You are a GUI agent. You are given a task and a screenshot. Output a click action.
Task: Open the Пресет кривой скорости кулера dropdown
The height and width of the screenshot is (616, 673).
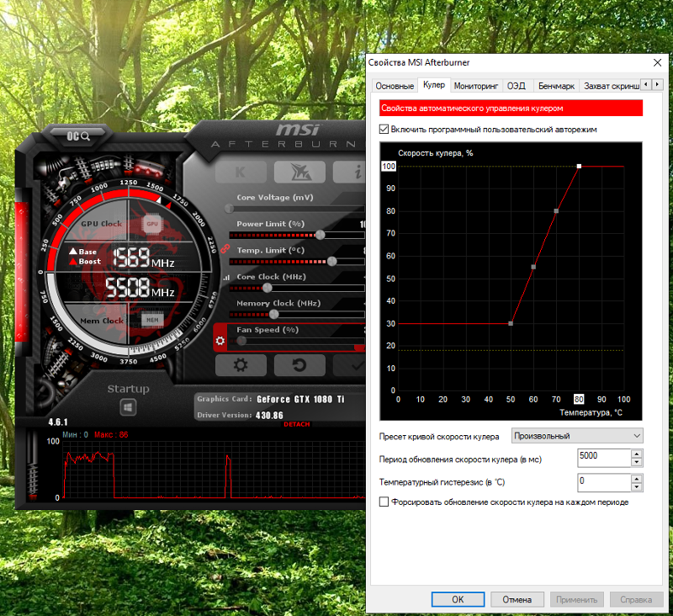point(577,436)
